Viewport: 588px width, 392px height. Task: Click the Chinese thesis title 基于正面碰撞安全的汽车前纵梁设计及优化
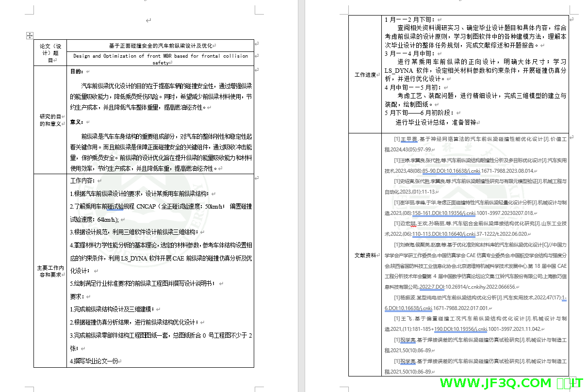pyautogui.click(x=161, y=46)
